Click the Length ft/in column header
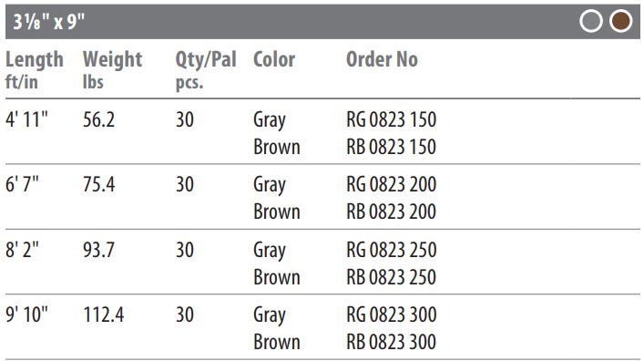The height and width of the screenshot is (361, 644). tap(35, 70)
